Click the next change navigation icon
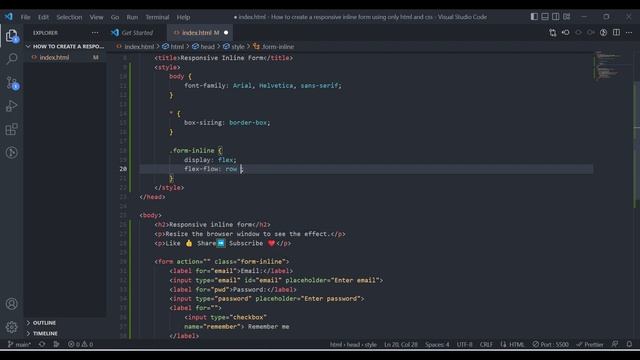Viewport: 640px width, 360px height. pos(591,33)
